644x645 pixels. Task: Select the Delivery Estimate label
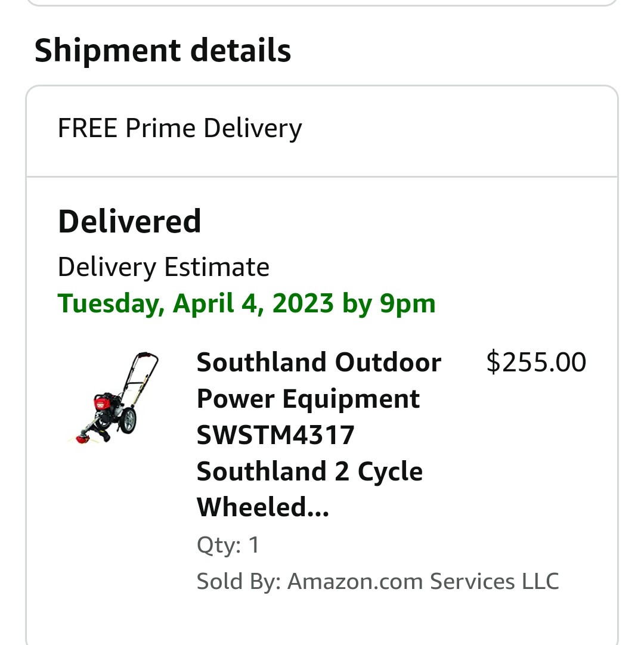[163, 267]
